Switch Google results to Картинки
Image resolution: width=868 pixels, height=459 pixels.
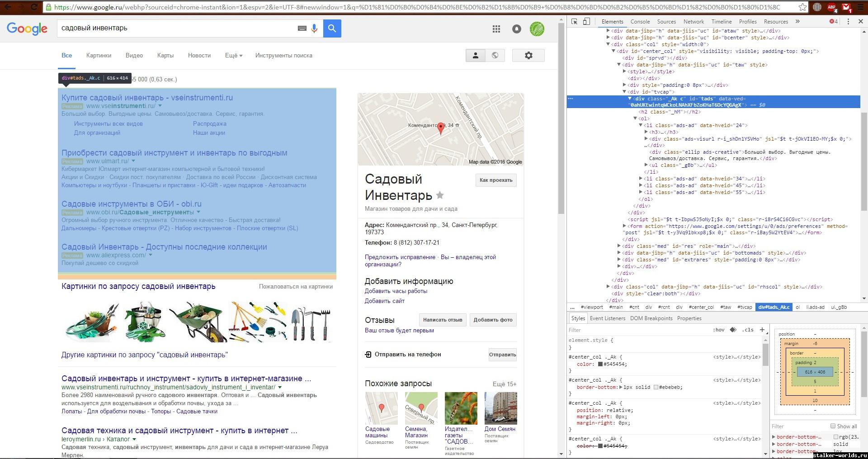pyautogui.click(x=99, y=56)
